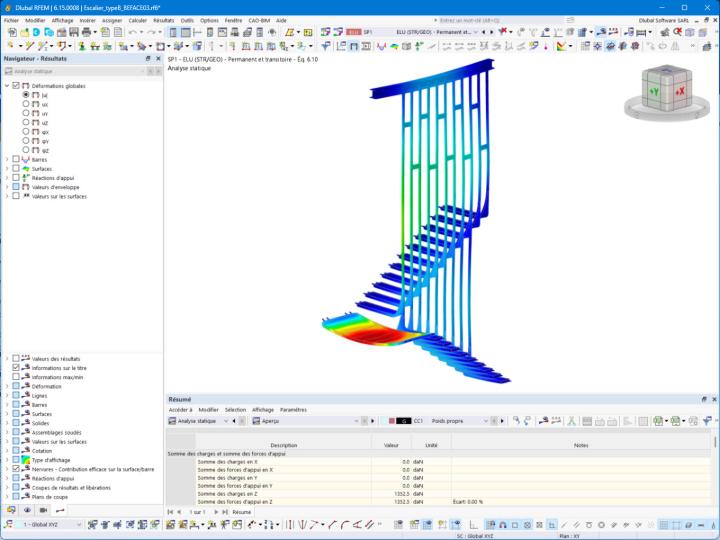
Task: Click the filter funnel icon in Résumé toolbar
Action: tap(708, 421)
